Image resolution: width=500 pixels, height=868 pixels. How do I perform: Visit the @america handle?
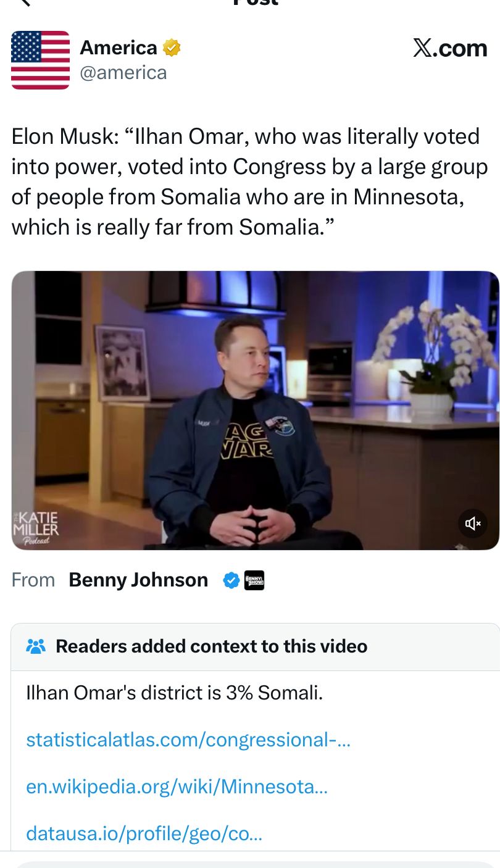tap(123, 73)
